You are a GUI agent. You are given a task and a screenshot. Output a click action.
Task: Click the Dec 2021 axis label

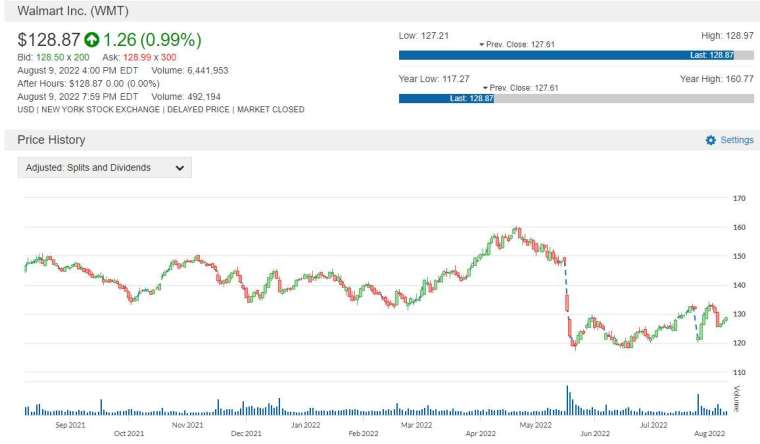click(x=246, y=433)
